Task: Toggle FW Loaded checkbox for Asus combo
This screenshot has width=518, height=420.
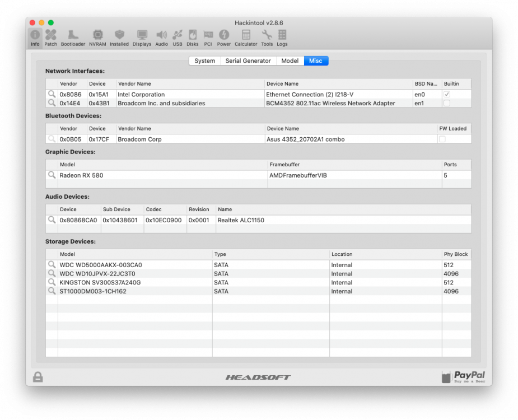Action: 442,139
